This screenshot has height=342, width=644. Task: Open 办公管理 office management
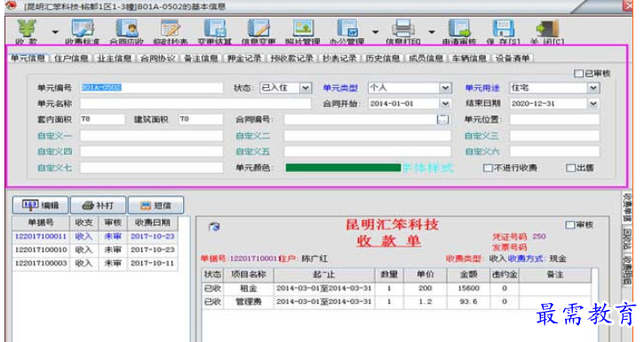pos(347,32)
